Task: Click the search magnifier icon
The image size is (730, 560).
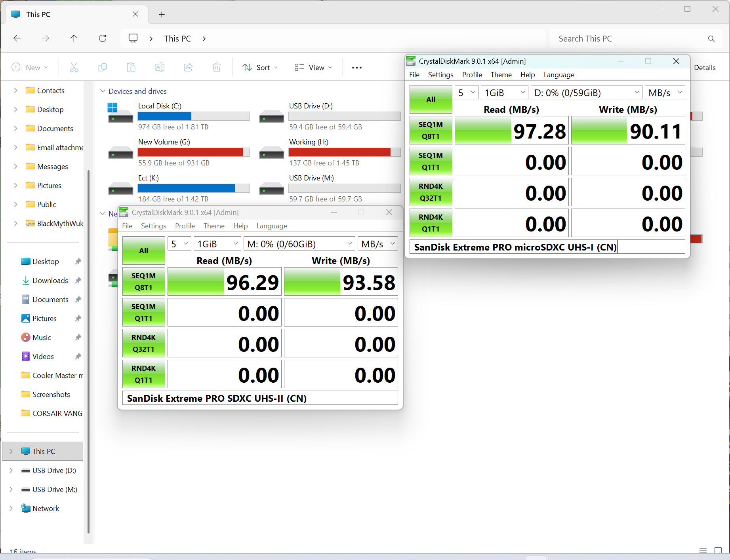Action: tap(711, 38)
